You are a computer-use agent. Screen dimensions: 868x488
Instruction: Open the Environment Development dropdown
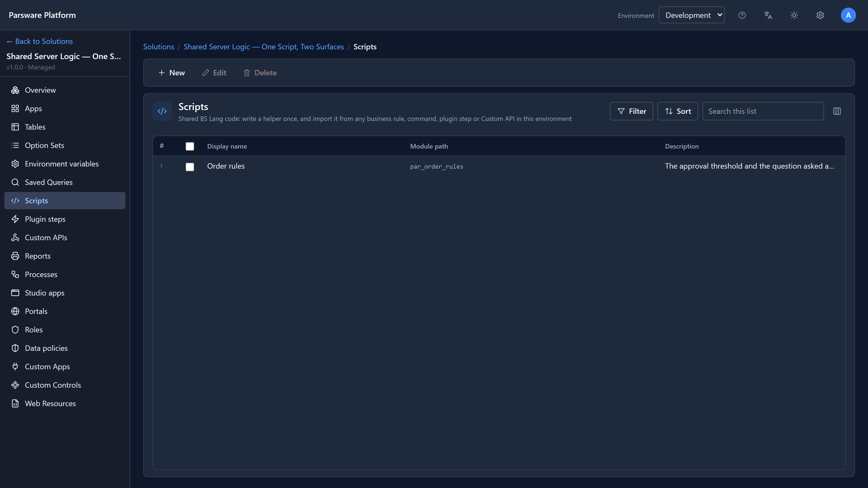point(691,15)
